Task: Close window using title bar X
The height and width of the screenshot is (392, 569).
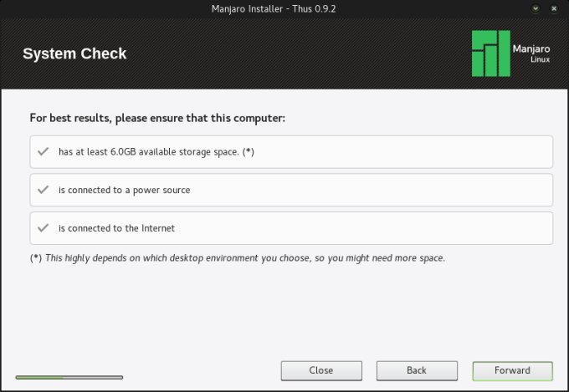Action: [x=554, y=8]
